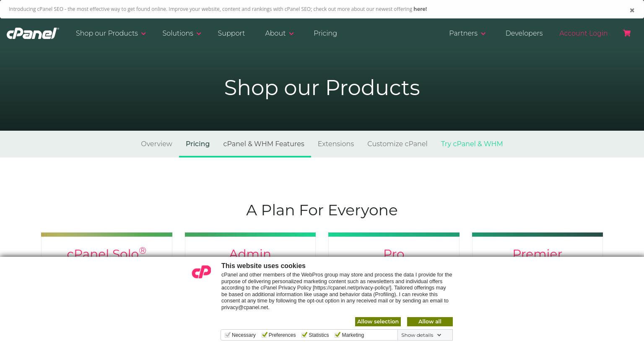Uncheck the Marketing cookie checkbox
The width and height of the screenshot is (644, 346).
pyautogui.click(x=337, y=335)
